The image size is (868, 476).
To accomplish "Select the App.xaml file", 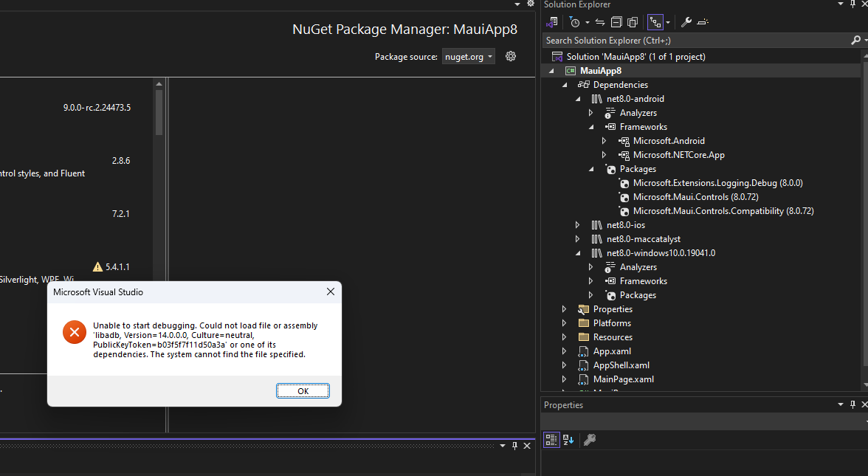I will point(612,351).
